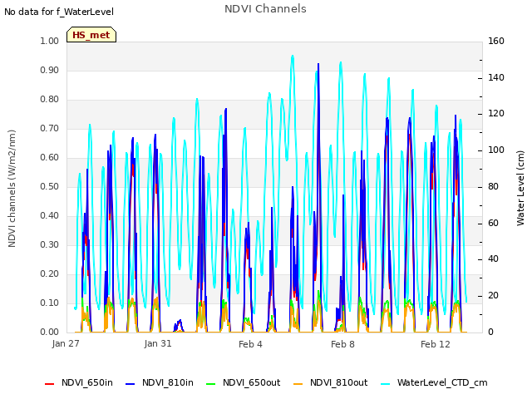The width and height of the screenshot is (532, 399).
Task: Click the 'NDVI channels (W/m2/nm)' axis title
Action: (12, 189)
